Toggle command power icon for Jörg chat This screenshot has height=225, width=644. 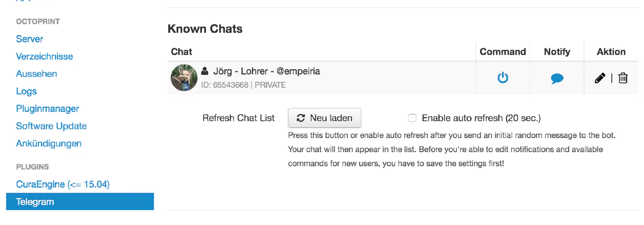[503, 77]
